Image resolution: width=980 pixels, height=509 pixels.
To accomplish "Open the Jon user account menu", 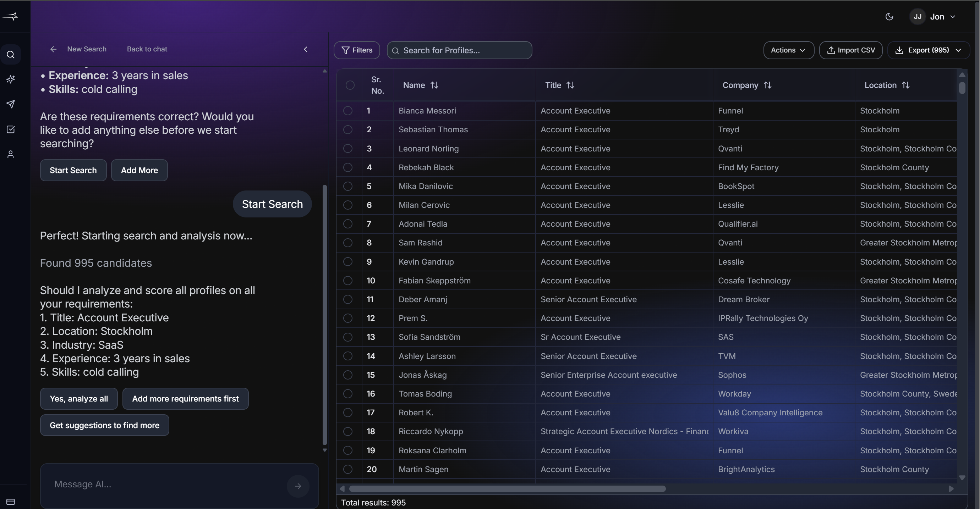I will [937, 17].
